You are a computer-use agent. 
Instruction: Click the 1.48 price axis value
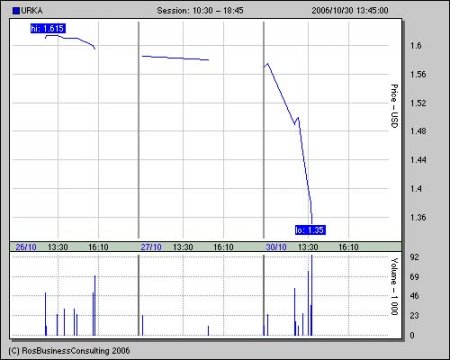click(x=418, y=131)
